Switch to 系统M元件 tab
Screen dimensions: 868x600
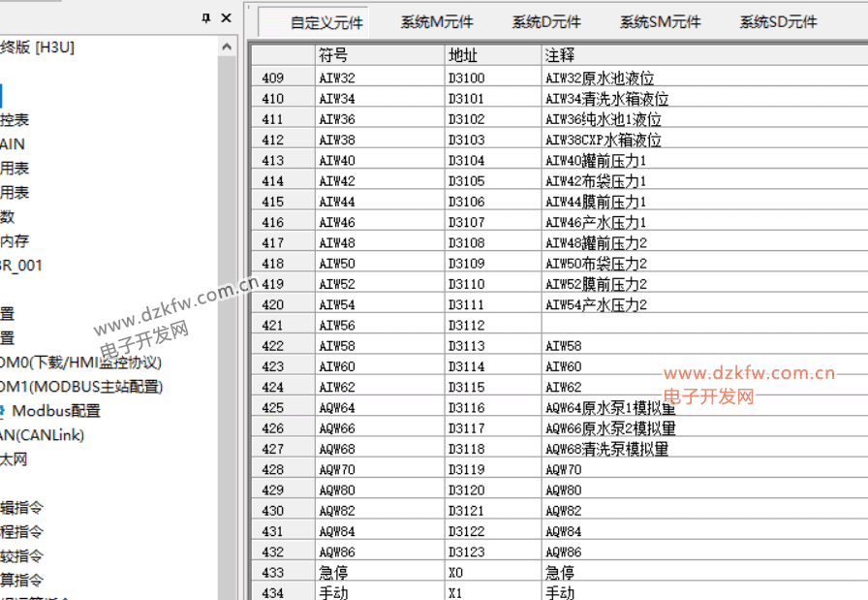tap(437, 22)
